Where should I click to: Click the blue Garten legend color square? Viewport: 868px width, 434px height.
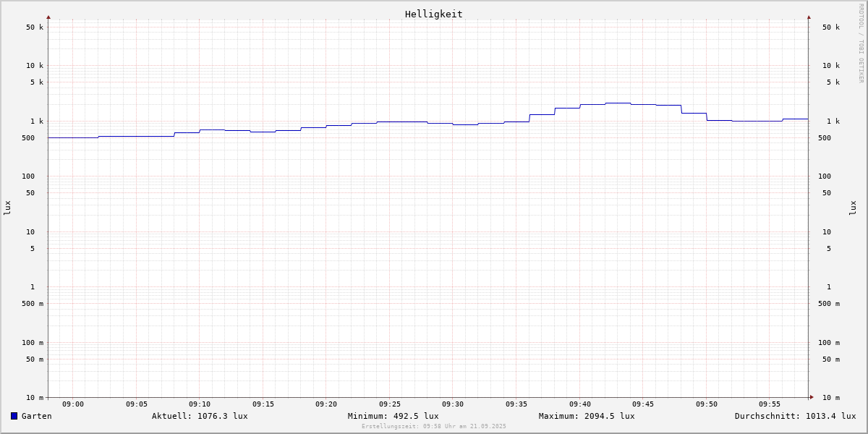point(14,416)
